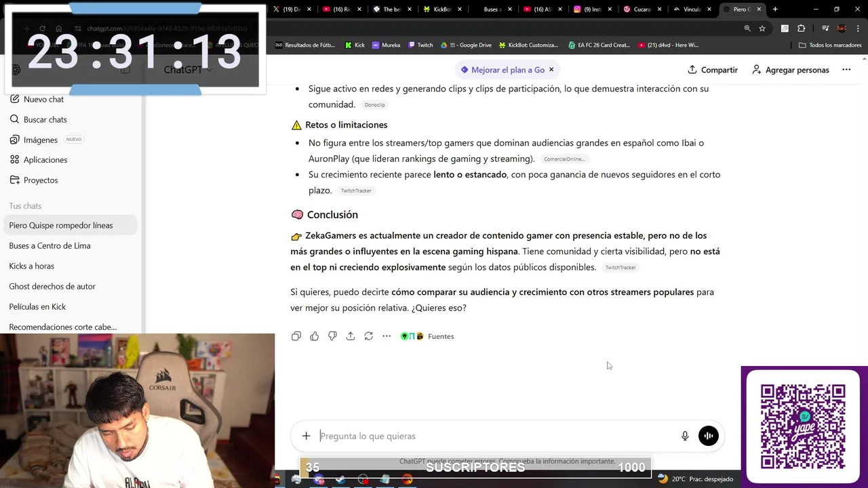Viewport: 868px width, 488px height.
Task: Expand 'Todos los marcadores' folder
Action: point(830,45)
